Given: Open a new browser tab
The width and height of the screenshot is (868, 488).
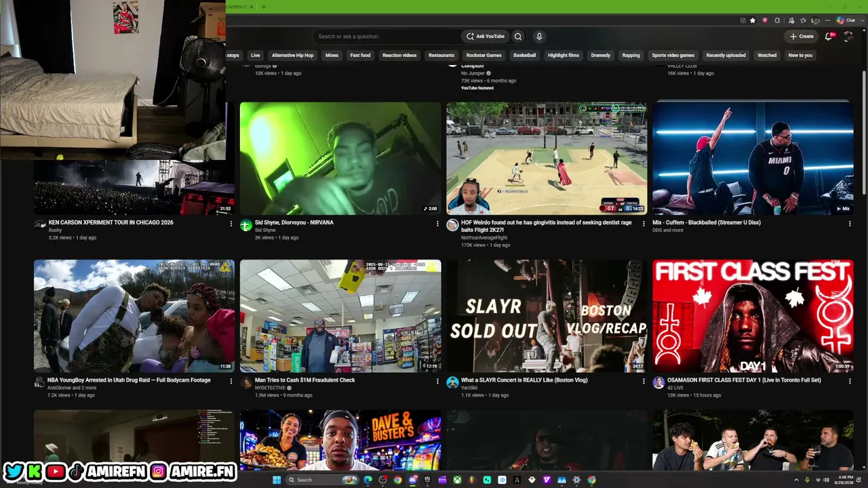Looking at the screenshot, I should [x=263, y=7].
